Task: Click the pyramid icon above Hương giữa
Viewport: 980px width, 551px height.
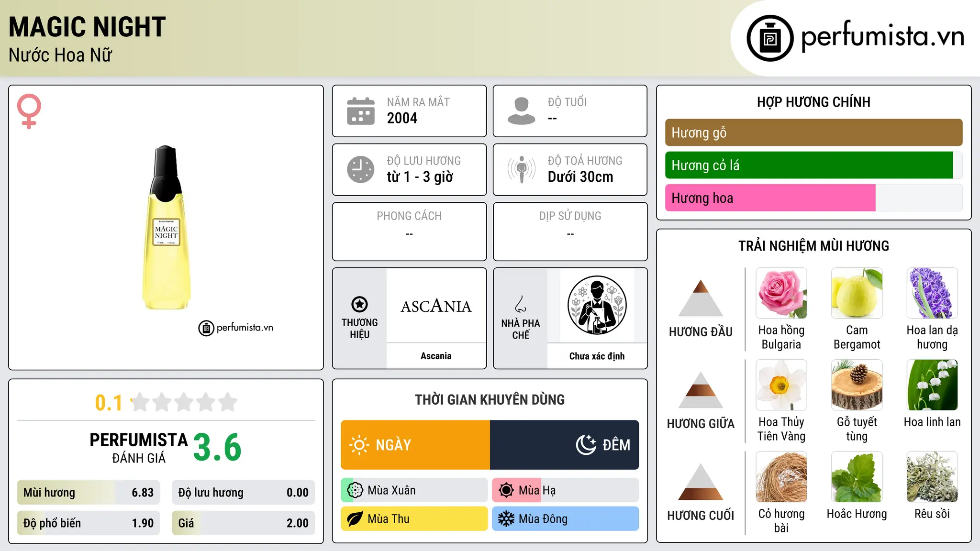Action: point(701,390)
